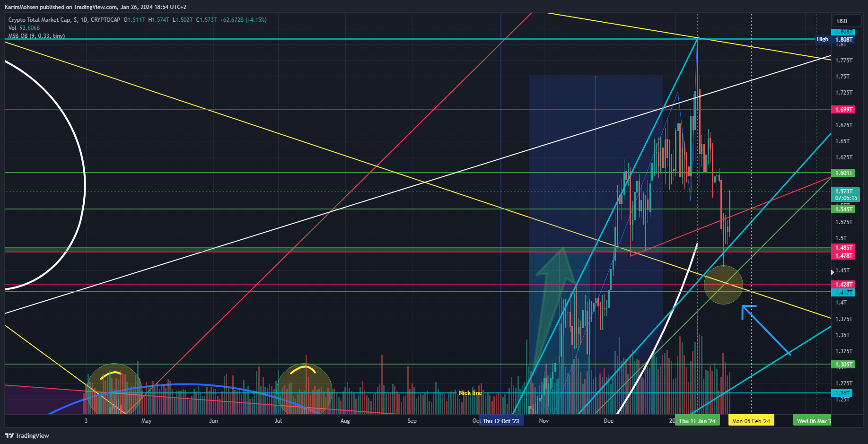Click the KarimMohsen published on TradingView.com header
The width and height of the screenshot is (868, 444).
point(96,7)
